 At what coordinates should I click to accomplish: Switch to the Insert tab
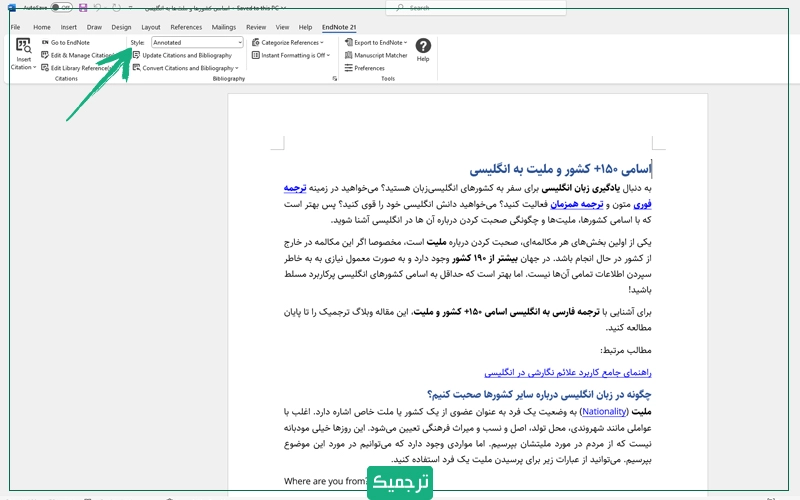pyautogui.click(x=68, y=27)
